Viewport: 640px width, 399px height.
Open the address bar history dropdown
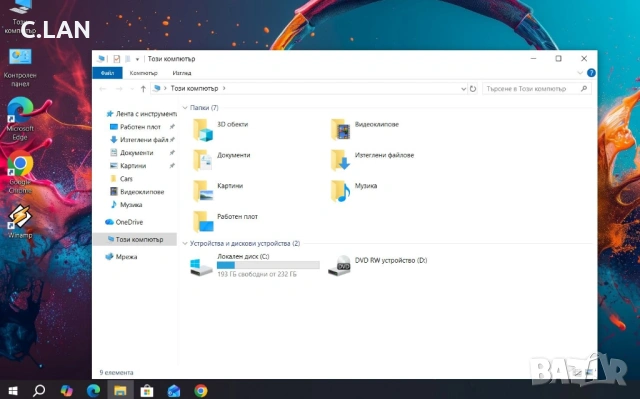(x=463, y=89)
